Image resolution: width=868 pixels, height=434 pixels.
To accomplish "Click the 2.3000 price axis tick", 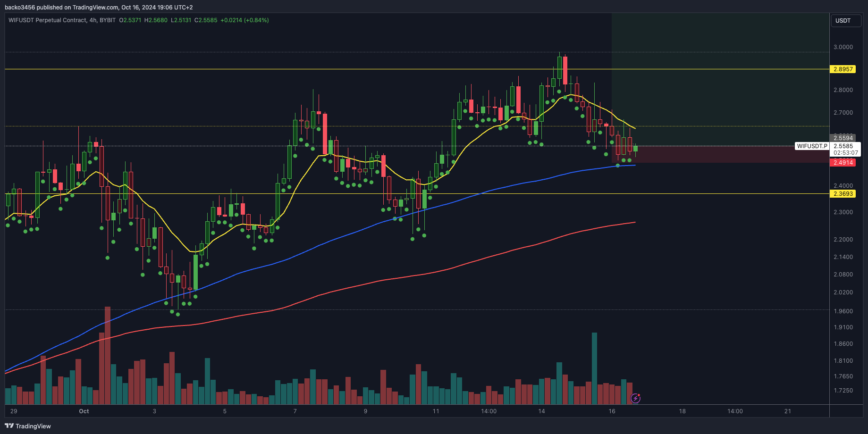I will tap(843, 212).
